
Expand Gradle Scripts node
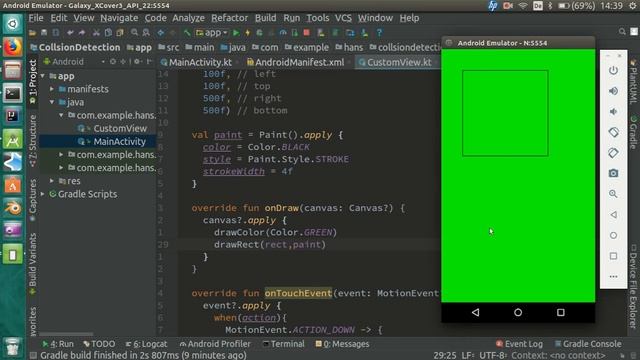pyautogui.click(x=42, y=194)
